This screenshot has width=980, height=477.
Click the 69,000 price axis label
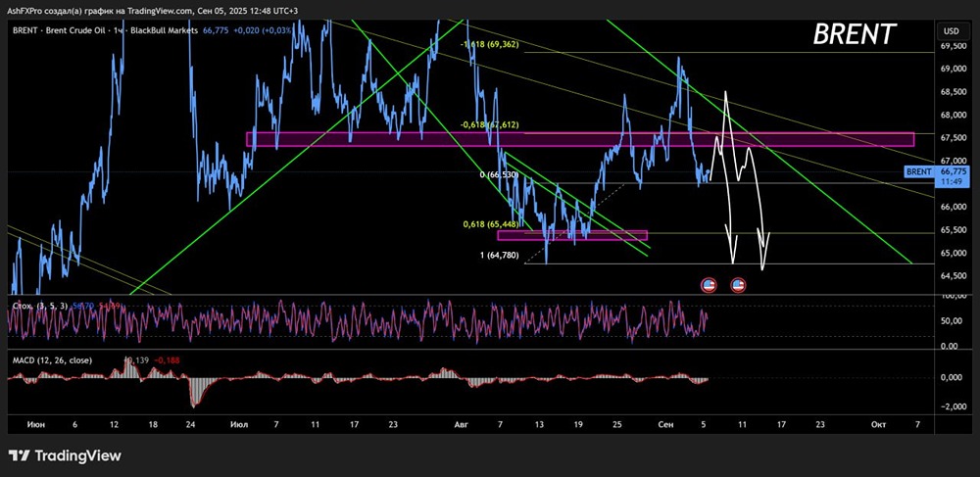954,70
